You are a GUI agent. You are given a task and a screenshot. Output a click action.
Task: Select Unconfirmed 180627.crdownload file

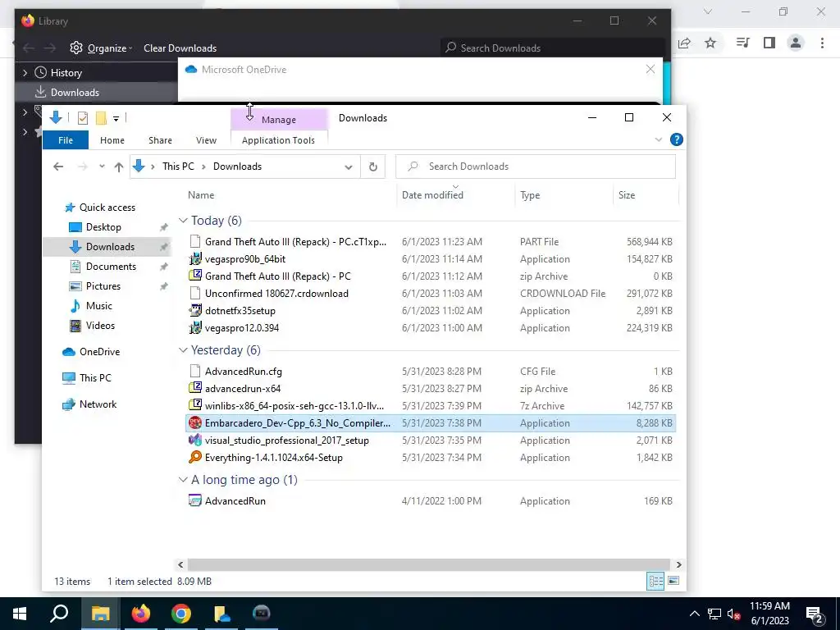coord(276,294)
